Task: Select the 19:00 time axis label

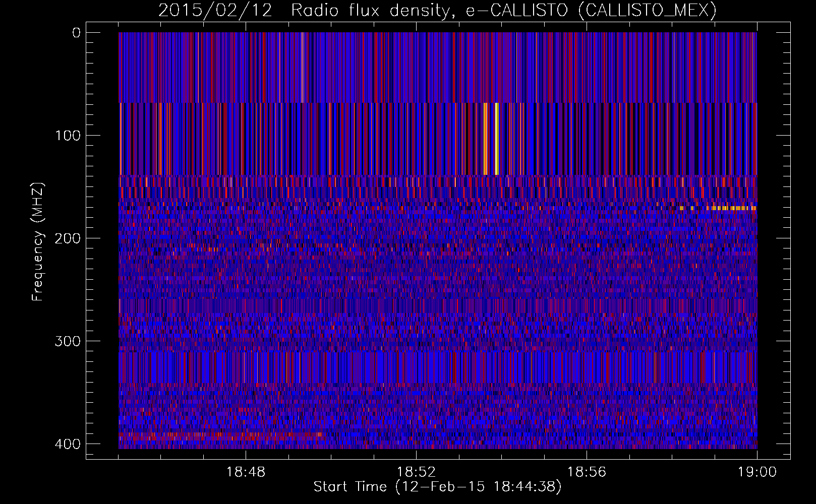Action: [x=757, y=472]
